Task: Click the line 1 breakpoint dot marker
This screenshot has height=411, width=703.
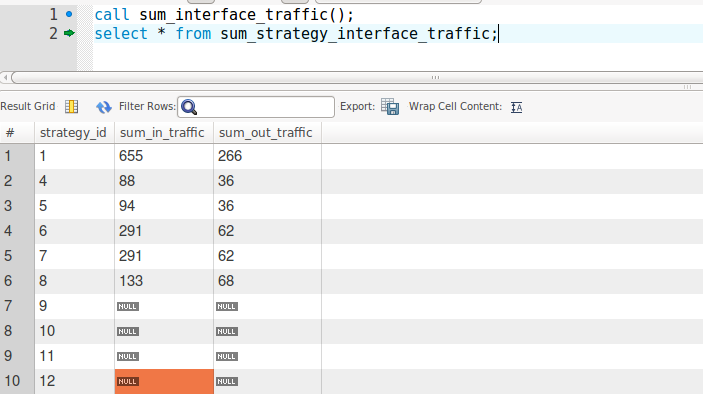Action: (69, 14)
